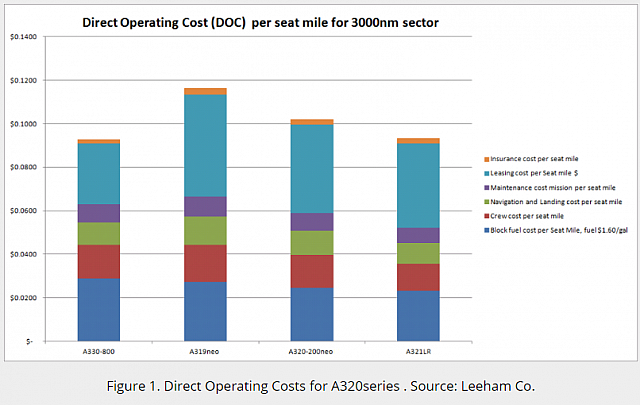Viewport: 640px width, 405px height.
Task: Click the teal Leasing cost legend swatch
Action: point(487,173)
